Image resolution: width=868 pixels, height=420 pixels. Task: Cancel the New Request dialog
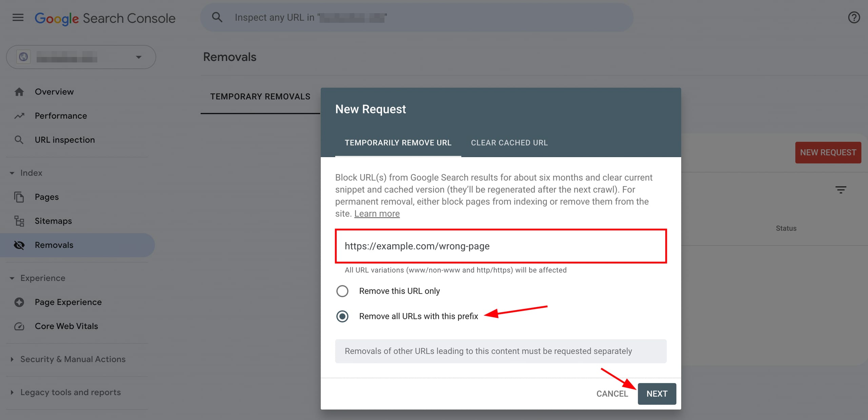coord(612,394)
